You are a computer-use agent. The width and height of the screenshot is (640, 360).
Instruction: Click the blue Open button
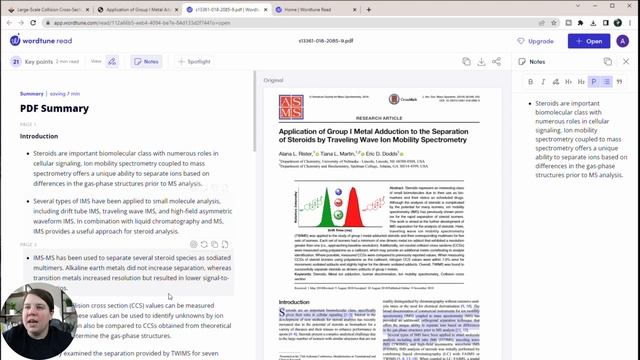pos(589,41)
